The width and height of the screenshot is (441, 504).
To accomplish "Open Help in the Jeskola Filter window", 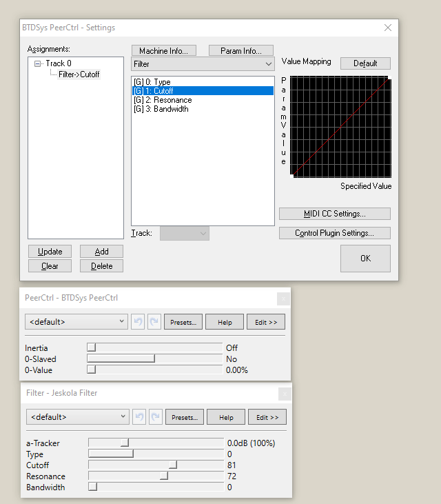I will pyautogui.click(x=226, y=417).
